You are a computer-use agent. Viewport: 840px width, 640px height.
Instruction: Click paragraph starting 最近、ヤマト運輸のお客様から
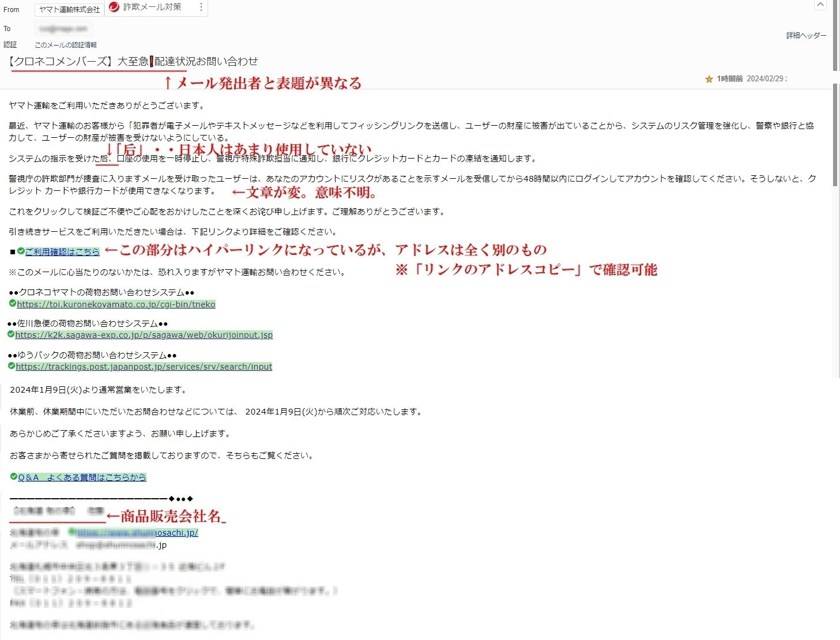point(412,131)
